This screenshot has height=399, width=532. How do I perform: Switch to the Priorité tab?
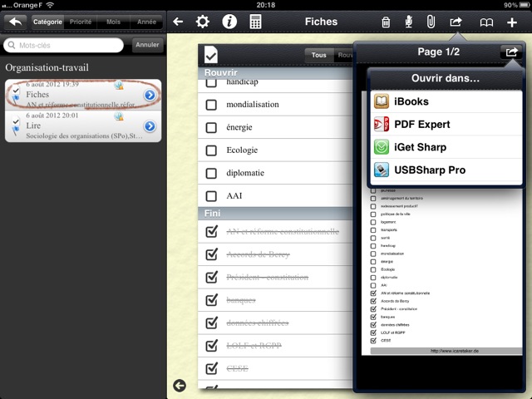81,22
